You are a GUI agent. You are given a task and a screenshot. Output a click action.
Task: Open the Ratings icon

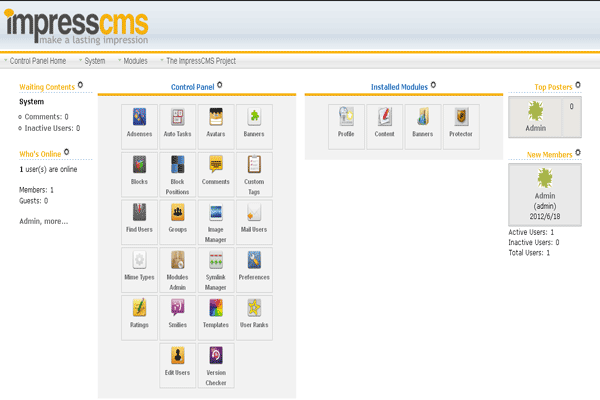tap(139, 318)
